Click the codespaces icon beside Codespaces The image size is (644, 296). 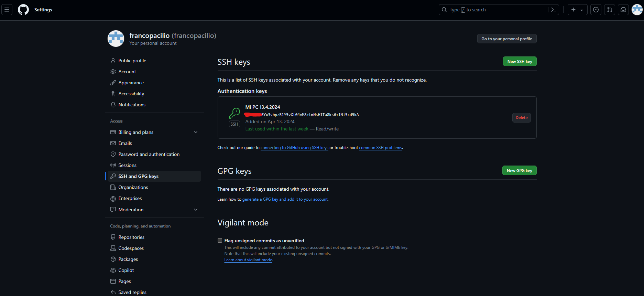coord(113,248)
